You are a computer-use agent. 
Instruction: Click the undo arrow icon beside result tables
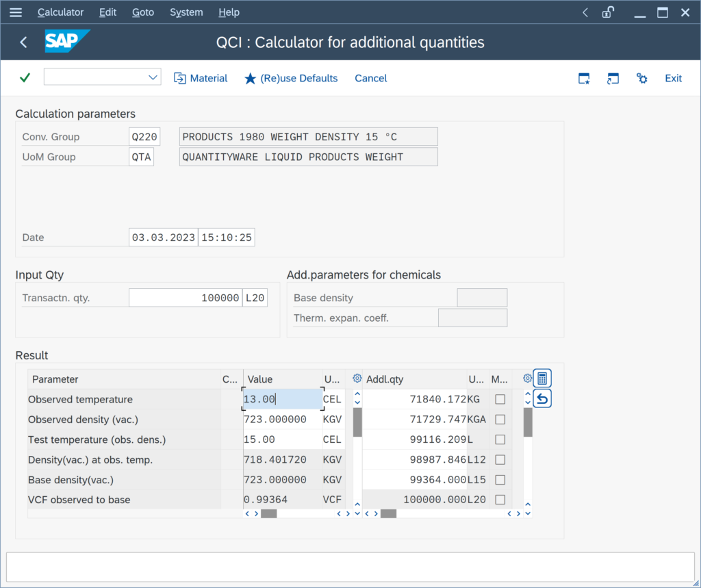click(542, 398)
